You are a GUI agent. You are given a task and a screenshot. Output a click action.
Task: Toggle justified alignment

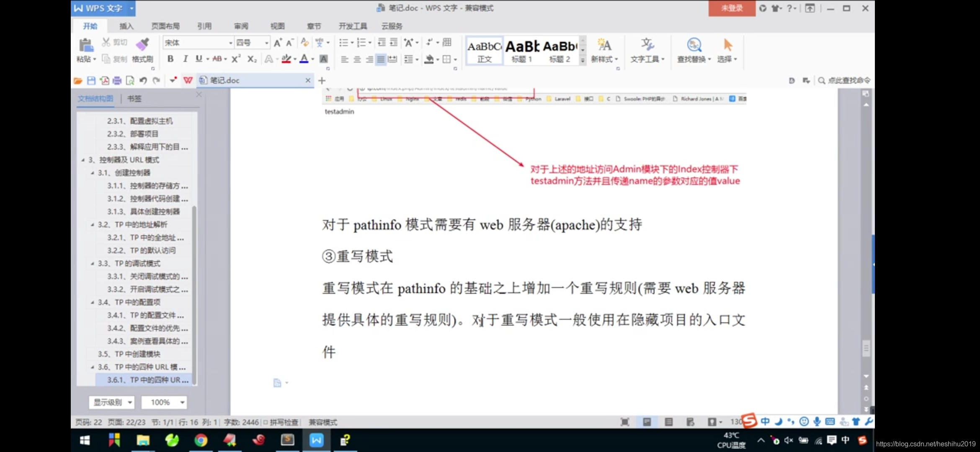(380, 59)
